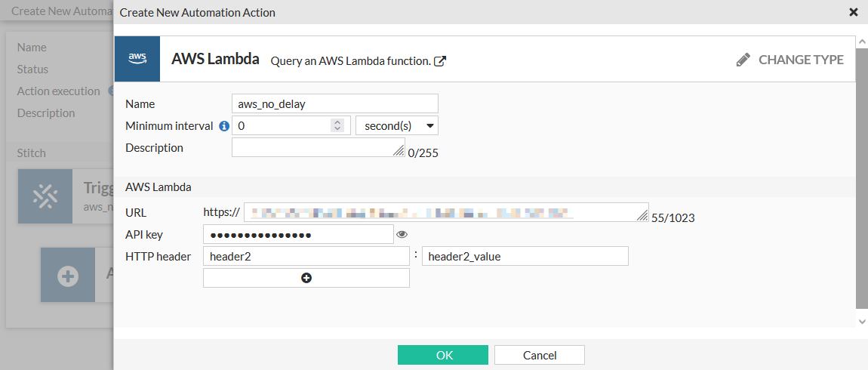
Task: Focus the Name field containing aws_no_delay
Action: click(x=335, y=103)
